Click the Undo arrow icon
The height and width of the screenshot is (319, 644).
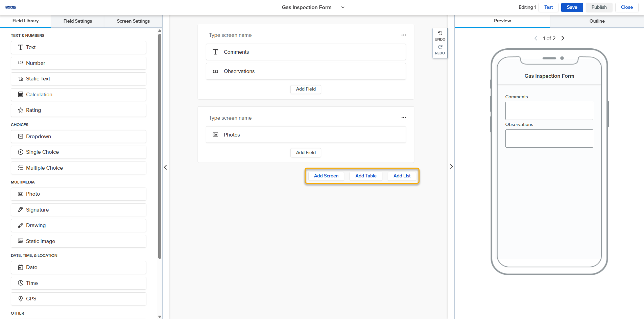pyautogui.click(x=440, y=33)
